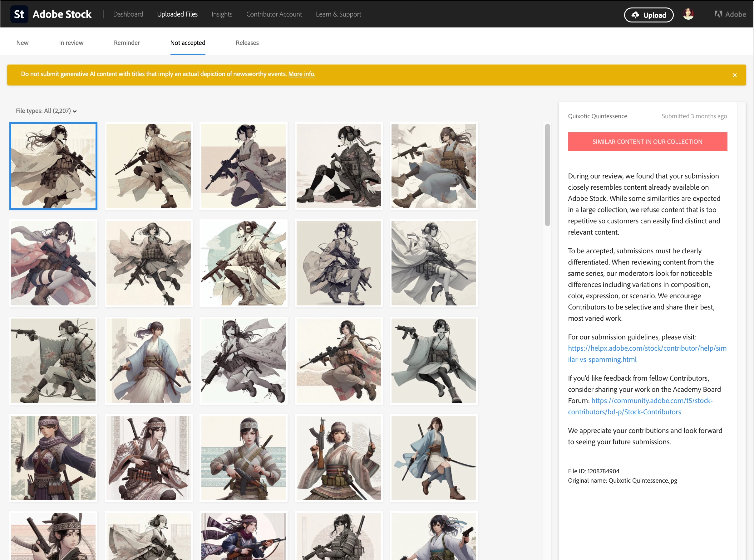Dismiss the yellow generative AI warning banner
754x560 pixels.
(x=734, y=75)
